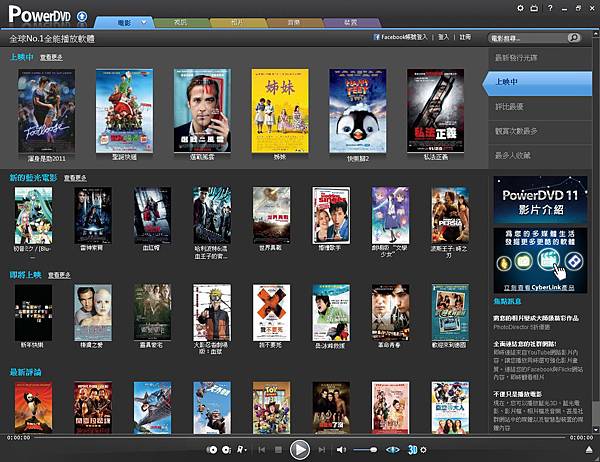Viewport: 600px width, 462px height.
Task: Open help via question mark icon
Action: point(550,8)
